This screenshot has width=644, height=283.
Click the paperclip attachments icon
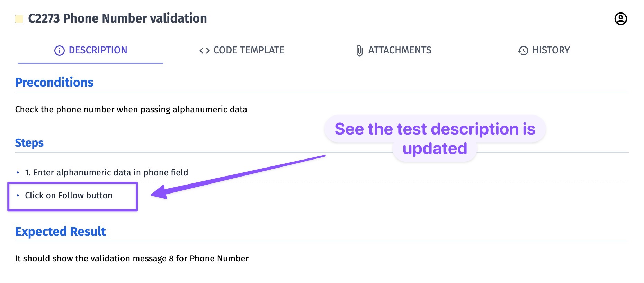359,51
